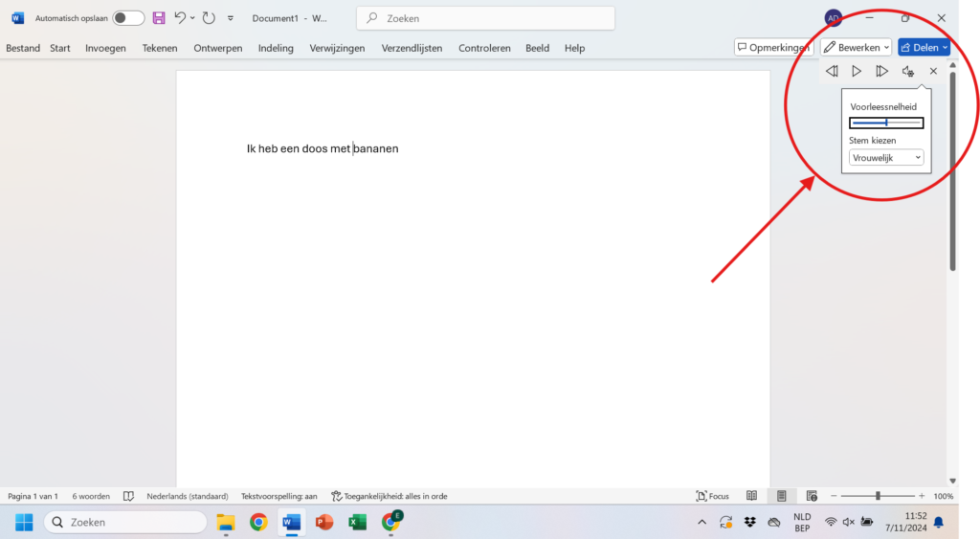Skip to the next paragraph in read aloud

point(882,71)
